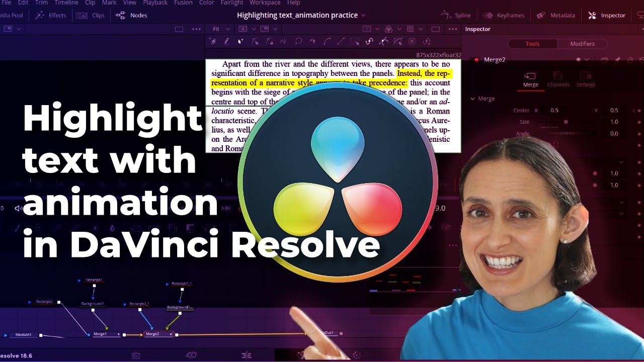Pin the Merge2 inspector controls

tap(618, 60)
